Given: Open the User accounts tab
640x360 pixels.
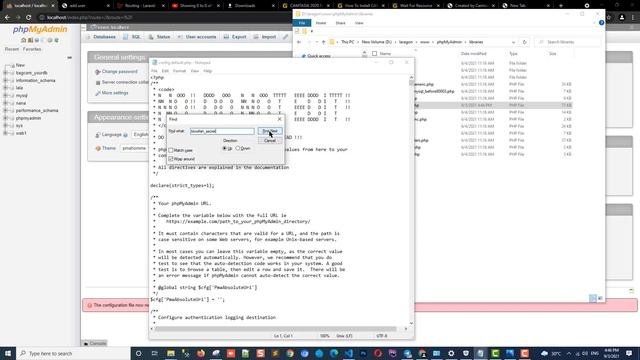Looking at the screenshot, I should click(x=197, y=37).
